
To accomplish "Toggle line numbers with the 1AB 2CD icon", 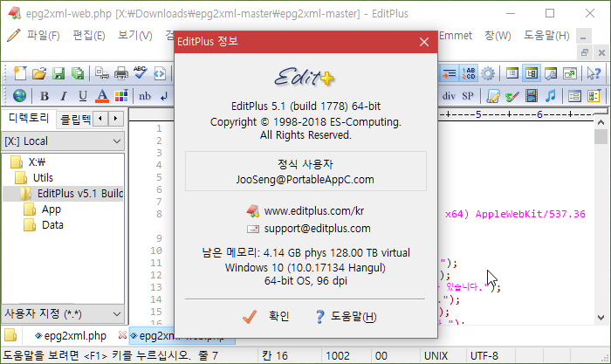I will coord(469,73).
